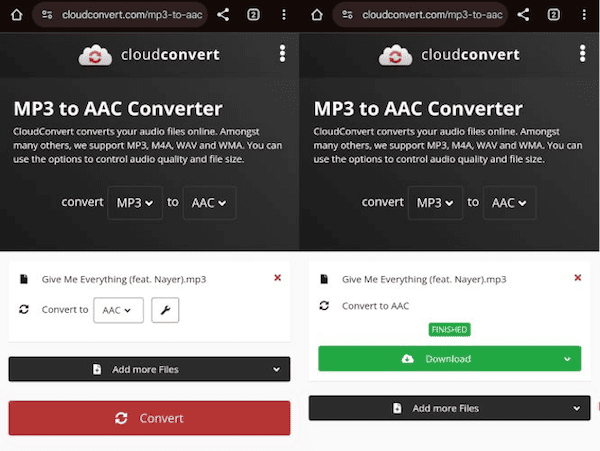This screenshot has width=600, height=451.
Task: Tap the left browser's address bar URL
Action: pos(132,15)
